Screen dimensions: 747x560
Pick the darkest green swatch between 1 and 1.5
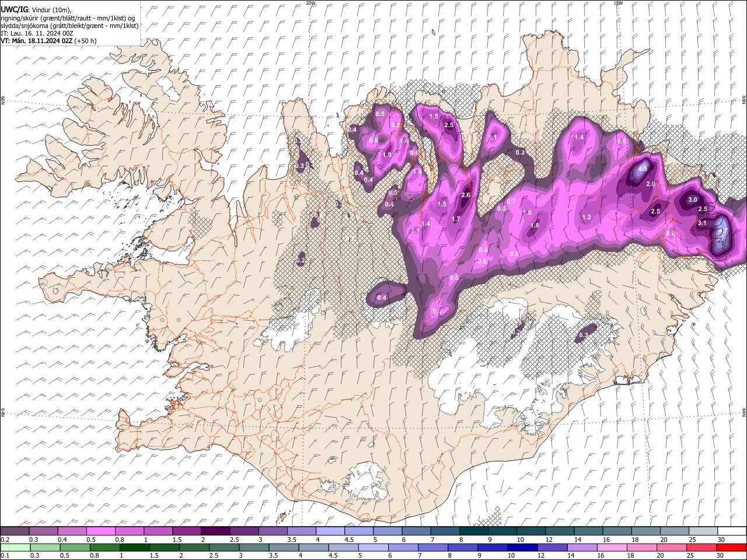pyautogui.click(x=134, y=547)
